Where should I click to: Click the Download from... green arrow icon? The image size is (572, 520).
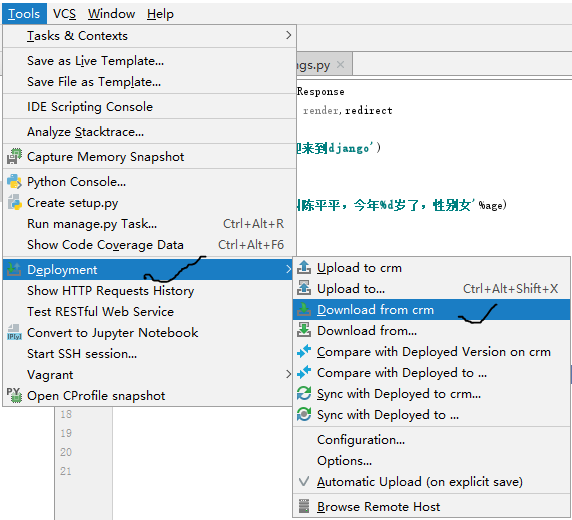304,330
